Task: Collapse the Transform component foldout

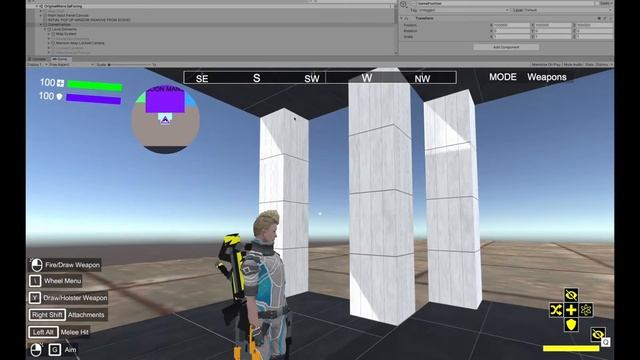Action: [x=402, y=18]
